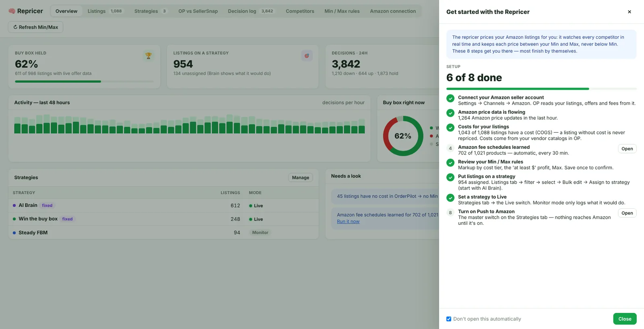Click the Repricer brain logo icon
Image resolution: width=644 pixels, height=329 pixels.
click(x=12, y=11)
